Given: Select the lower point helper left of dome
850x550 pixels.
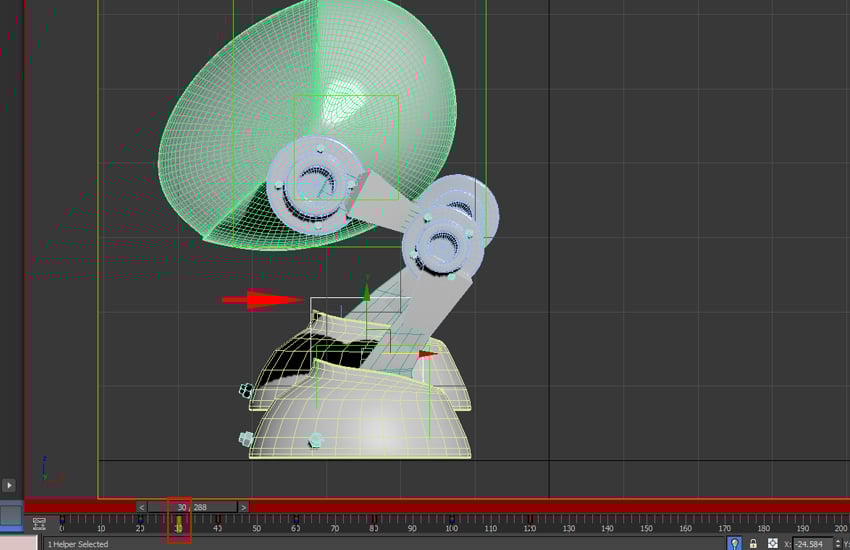Looking at the screenshot, I should tap(246, 438).
